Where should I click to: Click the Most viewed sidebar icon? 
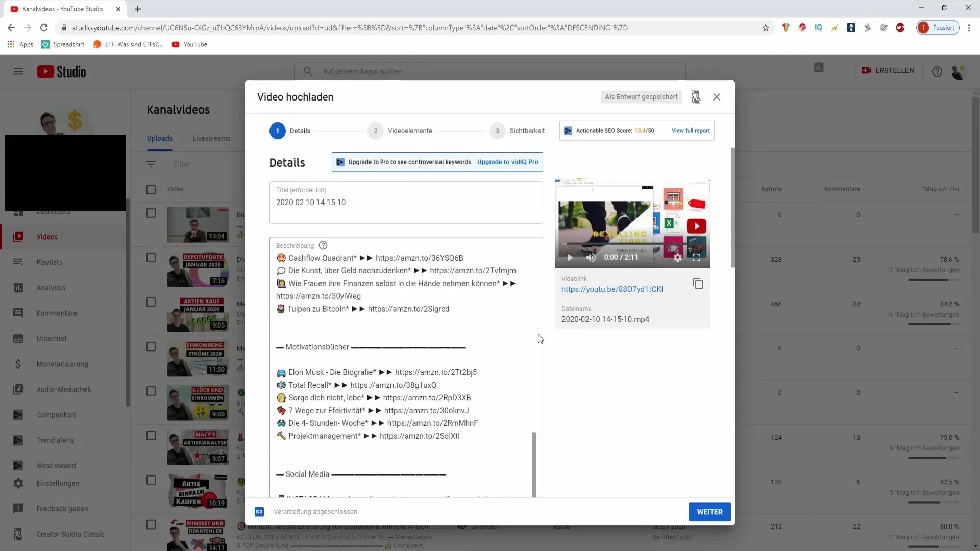[x=18, y=466]
